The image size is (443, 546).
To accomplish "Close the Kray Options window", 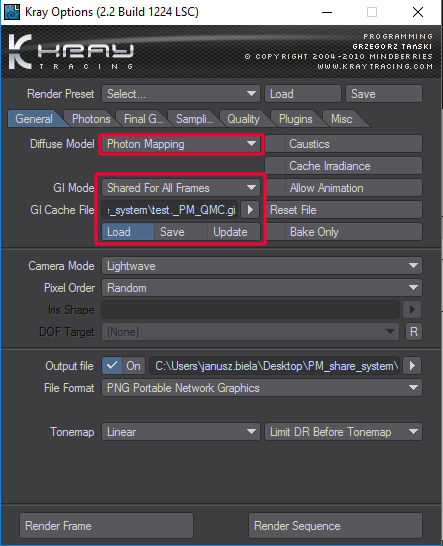I will tap(418, 12).
